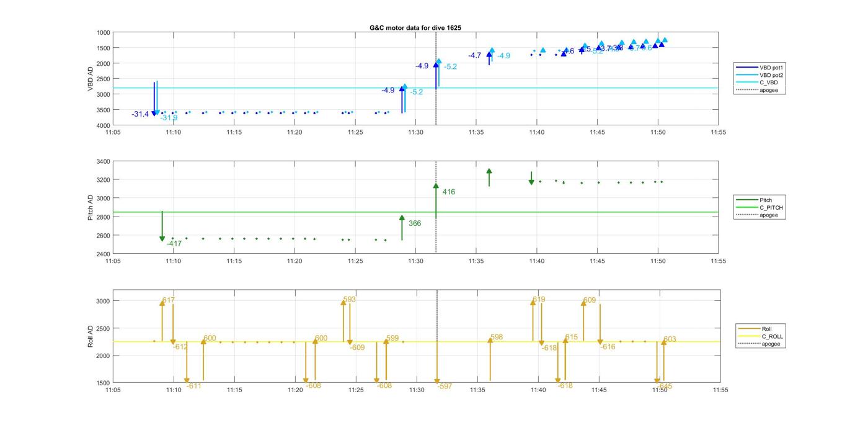Click the '-611' roll data label
The image size is (868, 430).
coord(194,386)
